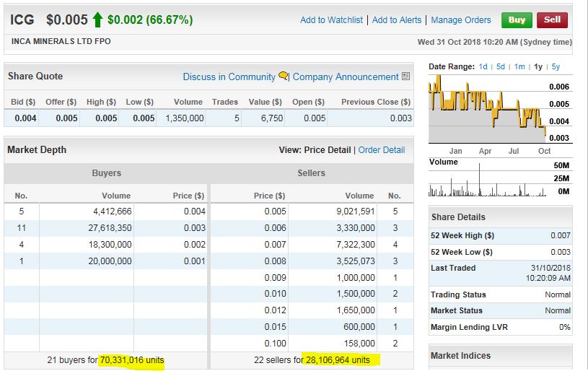
Task: Set chart date range to 1d
Action: coord(483,66)
